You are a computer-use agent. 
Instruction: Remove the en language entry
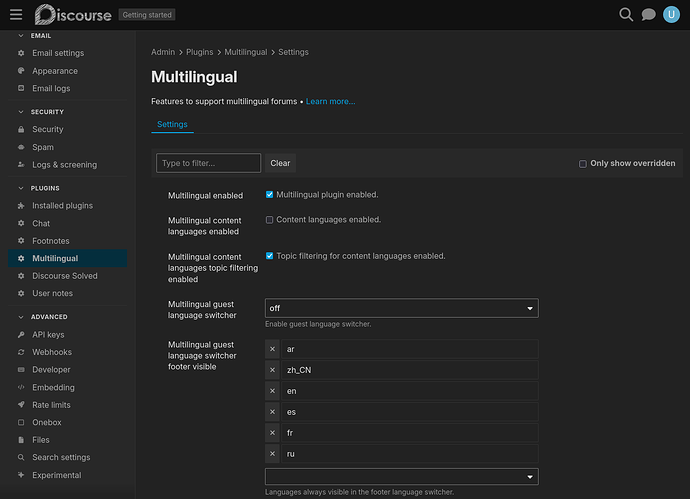click(272, 391)
